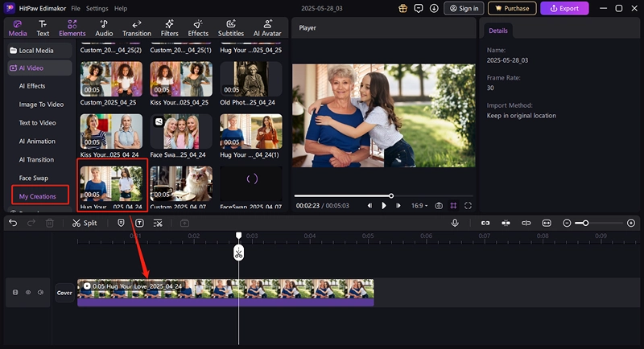The width and height of the screenshot is (644, 349).
Task: Zoom in timeline with plus icon
Action: (631, 223)
